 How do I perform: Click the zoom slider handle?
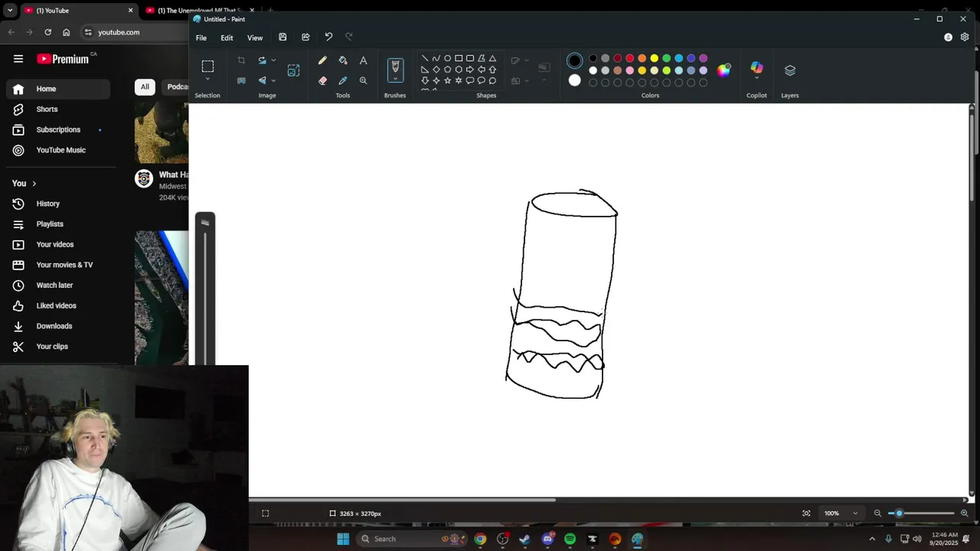900,514
